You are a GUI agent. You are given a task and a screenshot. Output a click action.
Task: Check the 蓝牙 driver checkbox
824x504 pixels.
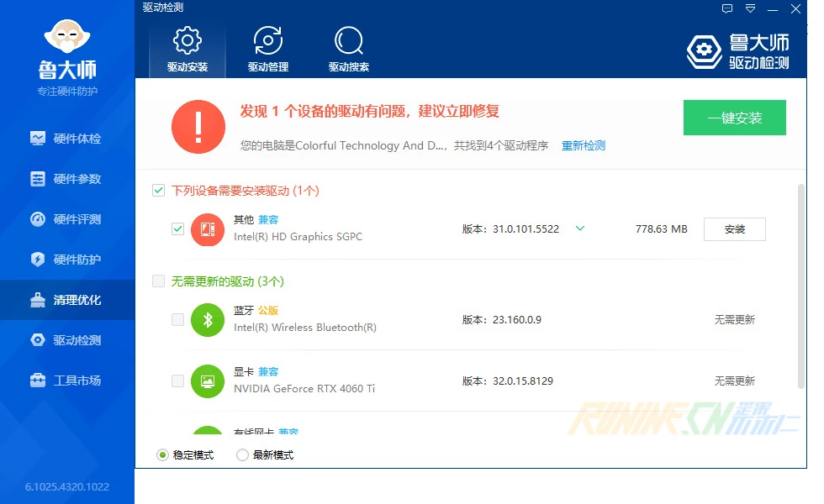177,320
